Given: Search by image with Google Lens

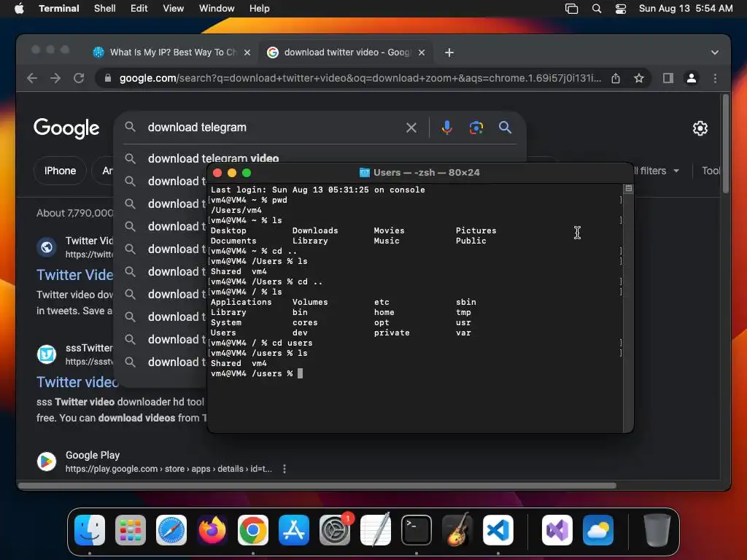Looking at the screenshot, I should point(476,128).
